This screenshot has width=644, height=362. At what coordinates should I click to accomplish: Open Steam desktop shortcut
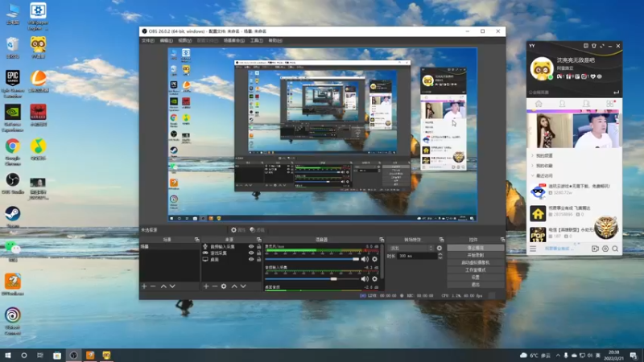point(13,216)
